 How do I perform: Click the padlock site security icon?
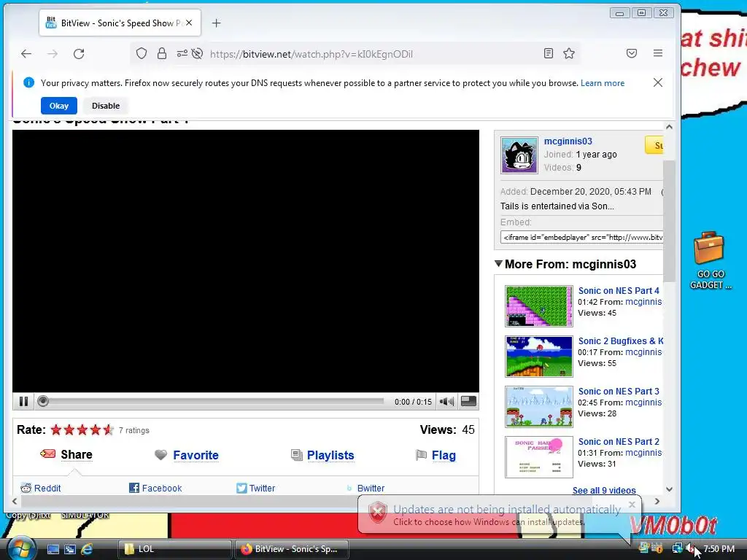(162, 53)
